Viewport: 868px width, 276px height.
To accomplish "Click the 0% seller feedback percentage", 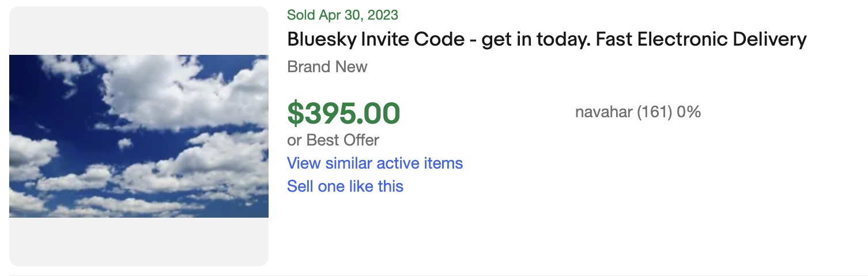I will click(689, 112).
